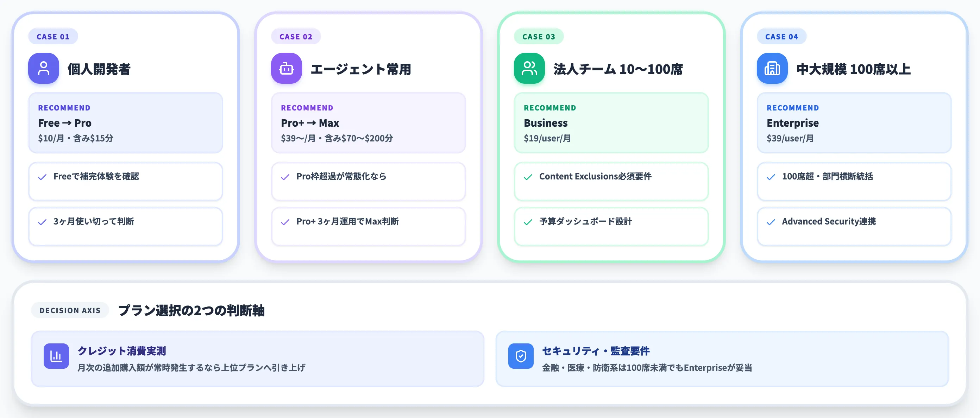Click RECOMMEND label above Free → Pro

point(64,108)
